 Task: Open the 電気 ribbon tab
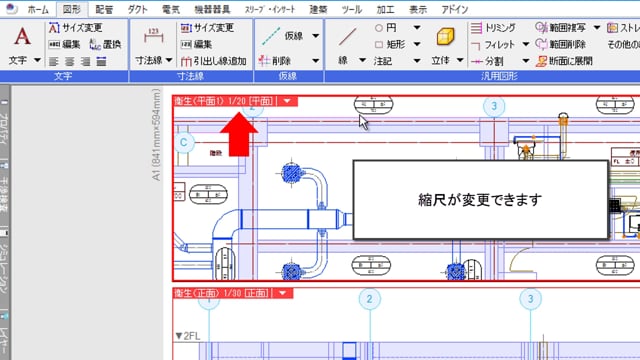(171, 9)
